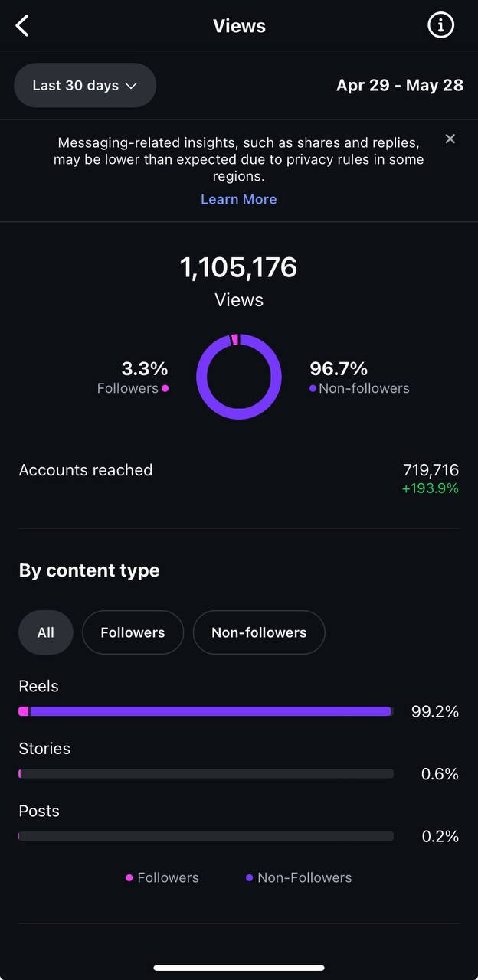Image resolution: width=478 pixels, height=980 pixels.
Task: Click the Reels progress bar
Action: click(x=205, y=711)
